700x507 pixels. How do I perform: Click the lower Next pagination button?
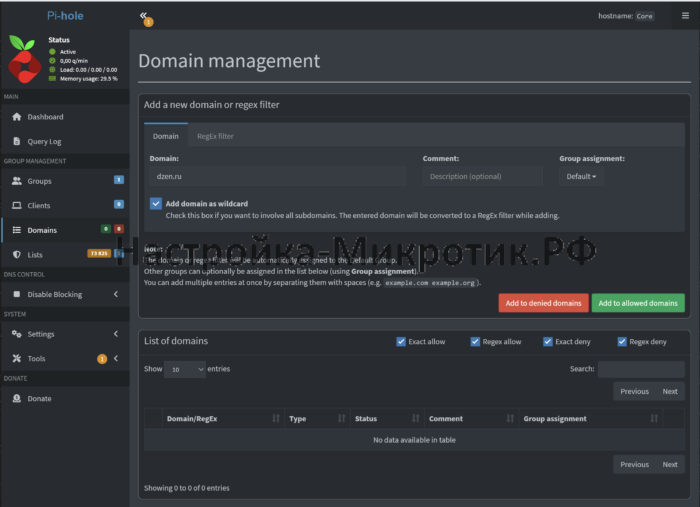[670, 465]
